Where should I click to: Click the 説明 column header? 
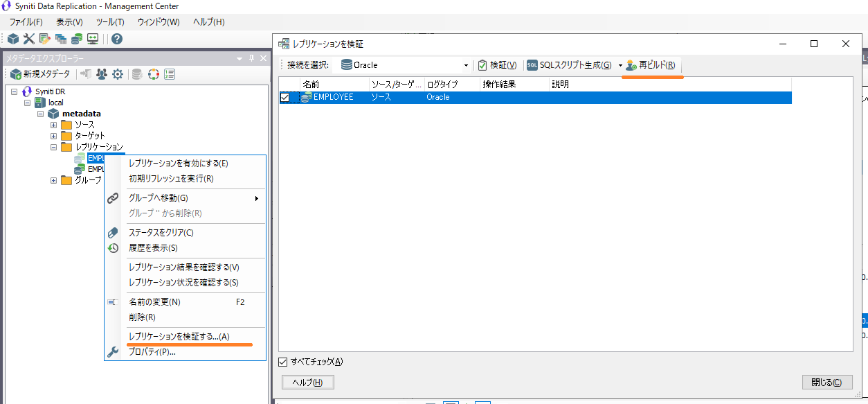(670, 85)
